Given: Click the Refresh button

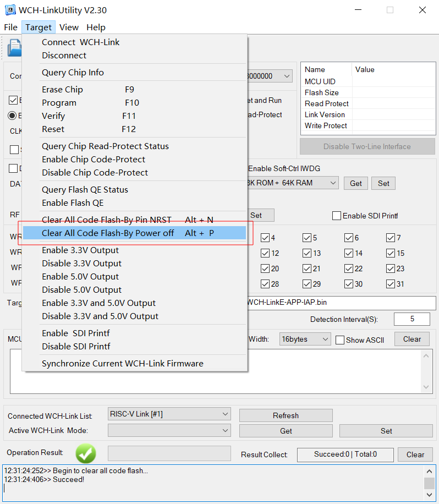Looking at the screenshot, I should click(286, 415).
